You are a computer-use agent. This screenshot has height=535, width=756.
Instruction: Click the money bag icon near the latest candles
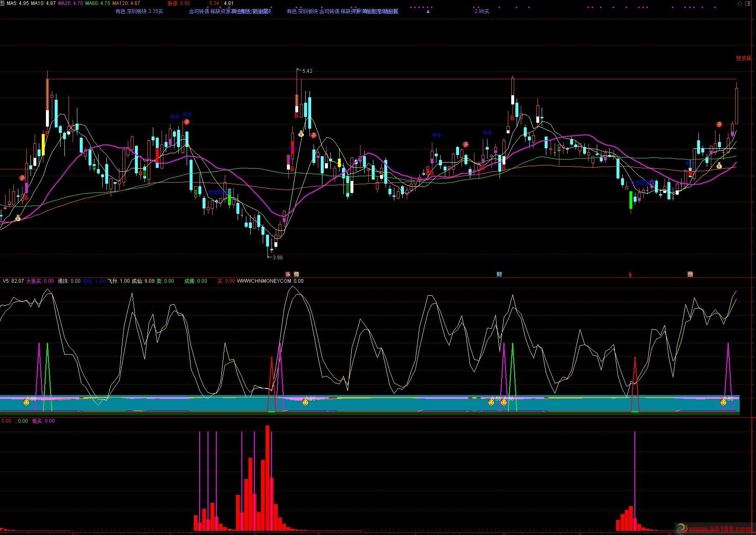tap(719, 165)
